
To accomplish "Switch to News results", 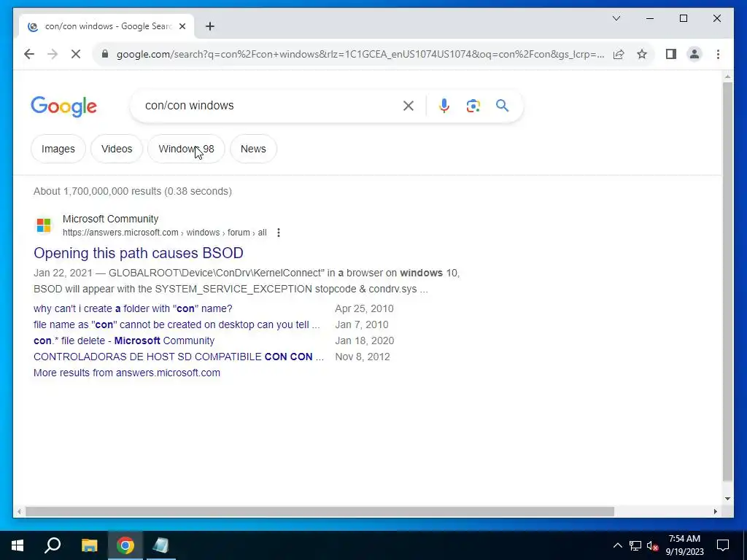I will [253, 149].
